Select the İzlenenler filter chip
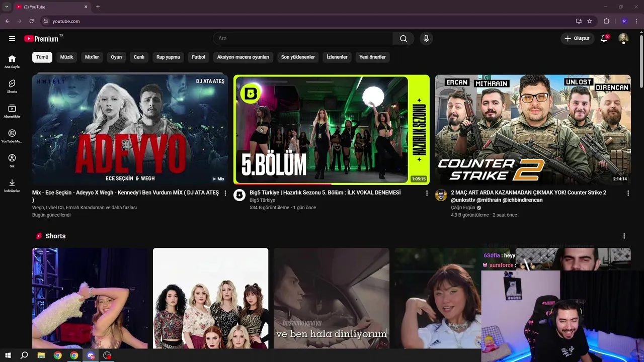 tap(337, 57)
